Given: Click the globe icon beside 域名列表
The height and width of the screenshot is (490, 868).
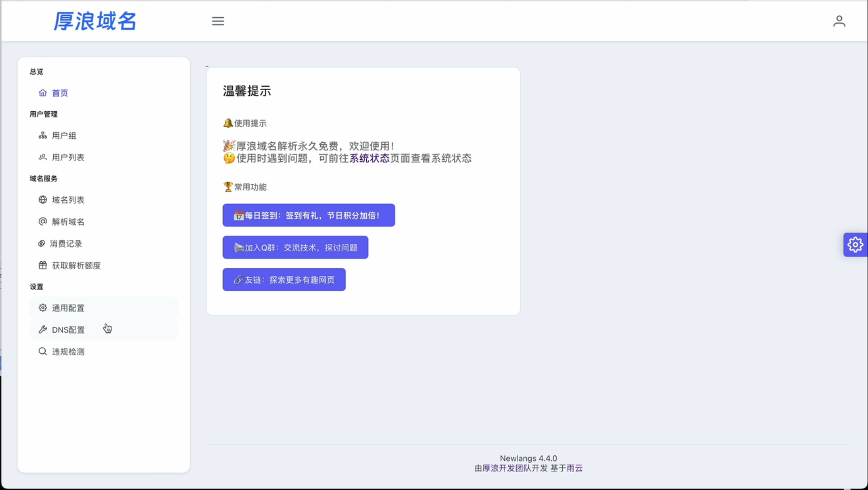Looking at the screenshot, I should click(x=43, y=200).
